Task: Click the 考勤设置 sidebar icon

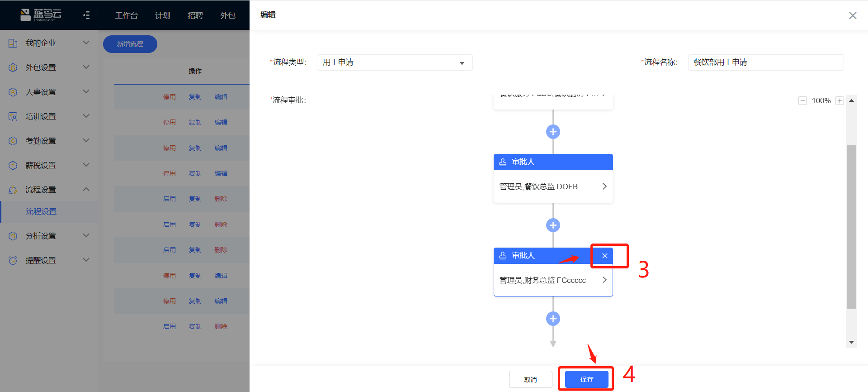Action: coord(13,141)
